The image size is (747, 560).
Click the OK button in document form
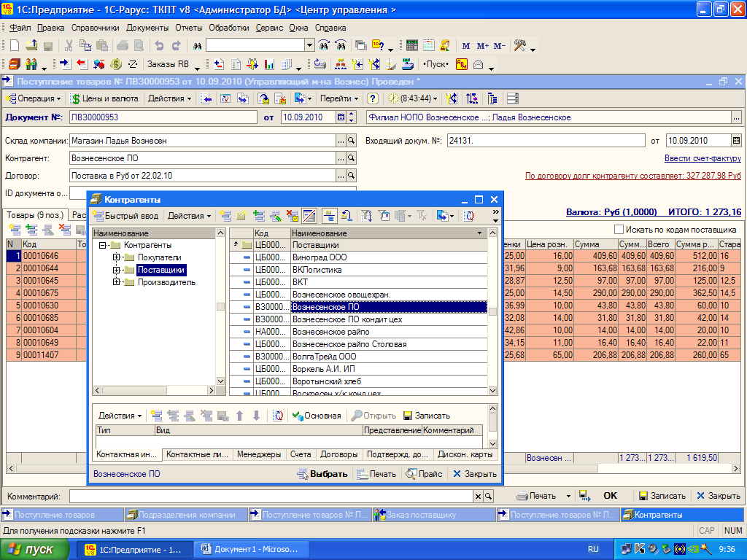pos(611,496)
